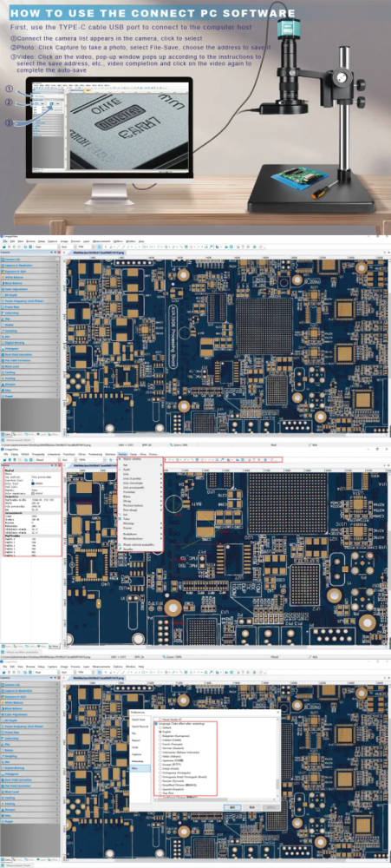This screenshot has width=391, height=868.
Task: Select the Default language radio button
Action: pyautogui.click(x=160, y=727)
